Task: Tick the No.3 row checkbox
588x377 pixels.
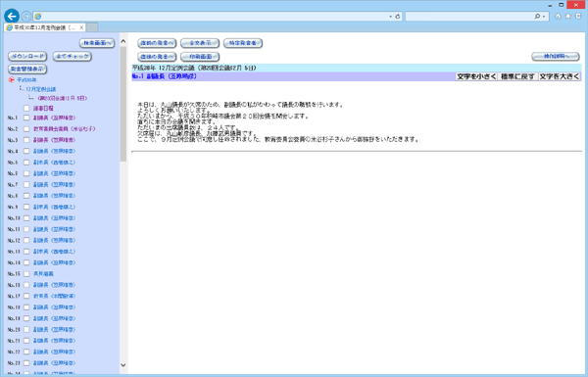Action: 26,140
